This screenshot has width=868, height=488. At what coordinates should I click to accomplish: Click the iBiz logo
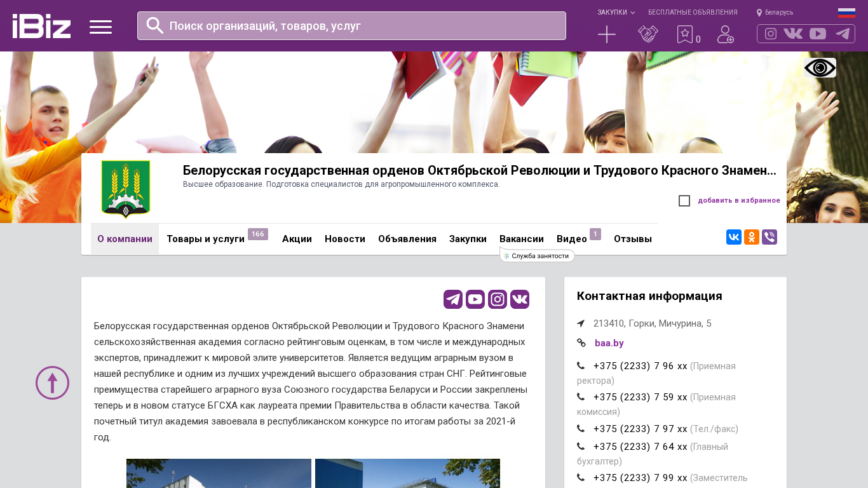[41, 26]
